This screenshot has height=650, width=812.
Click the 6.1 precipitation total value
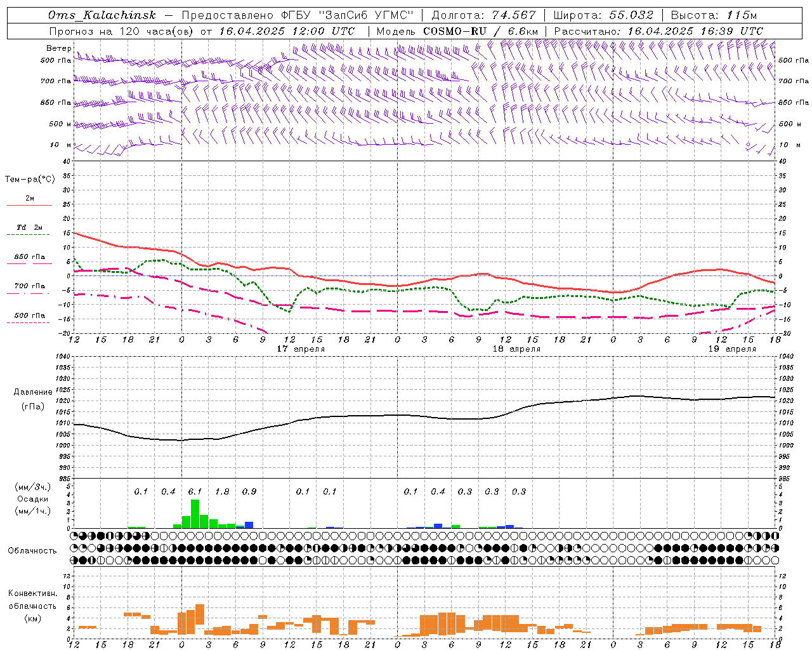coord(195,491)
